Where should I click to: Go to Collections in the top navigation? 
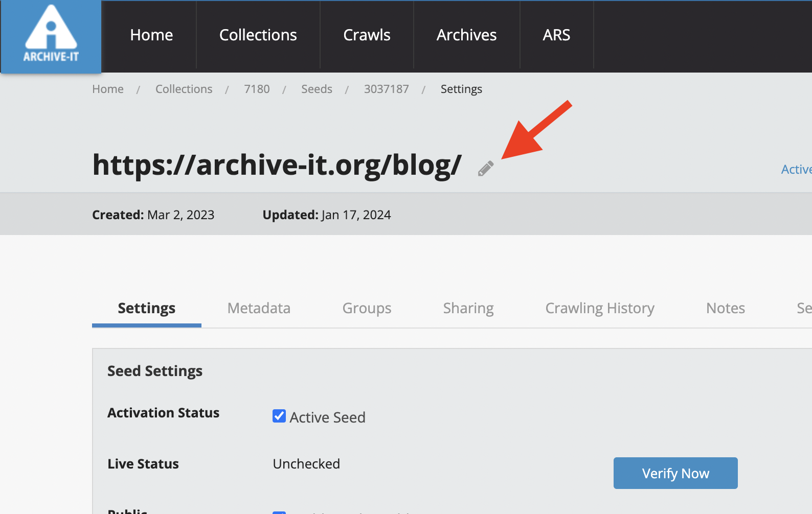[258, 35]
